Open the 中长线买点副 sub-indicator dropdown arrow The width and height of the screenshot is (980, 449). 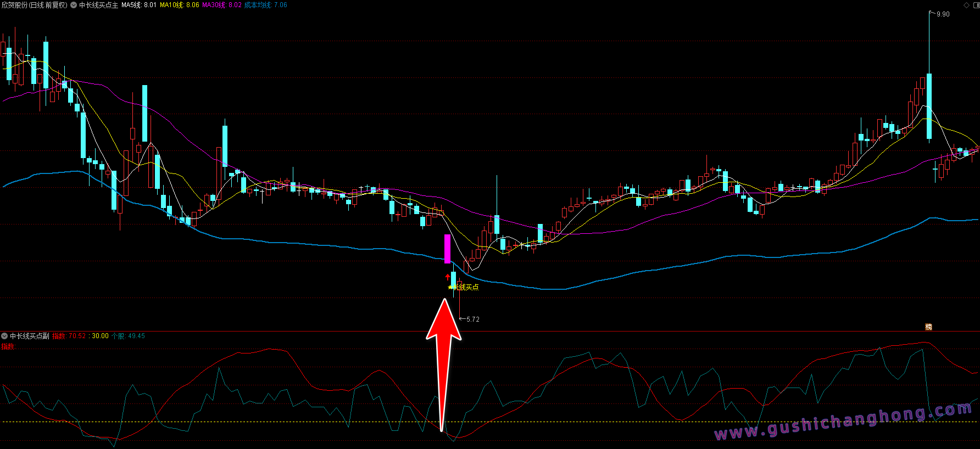click(x=4, y=336)
